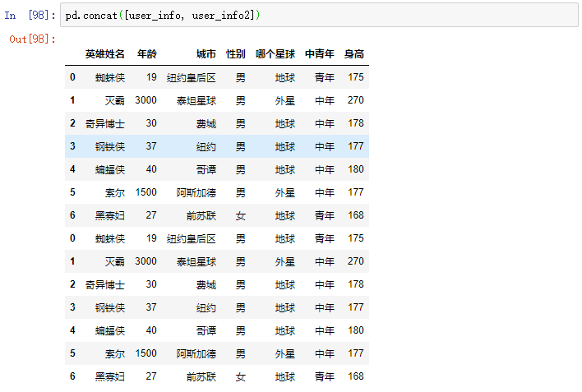Viewport: 582px width, 392px height.
Task: Select the first occurrence of height 270
Action: tap(356, 100)
